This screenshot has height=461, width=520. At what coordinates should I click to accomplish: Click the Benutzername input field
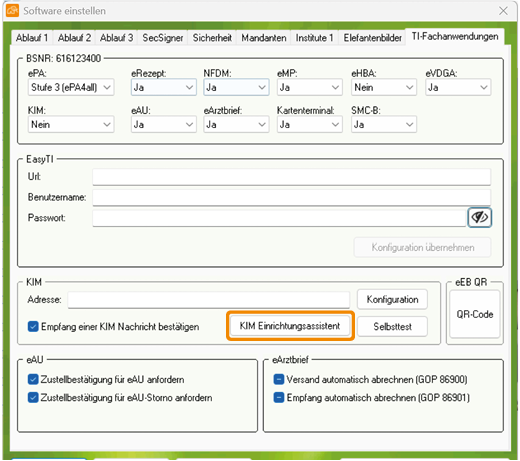click(291, 197)
